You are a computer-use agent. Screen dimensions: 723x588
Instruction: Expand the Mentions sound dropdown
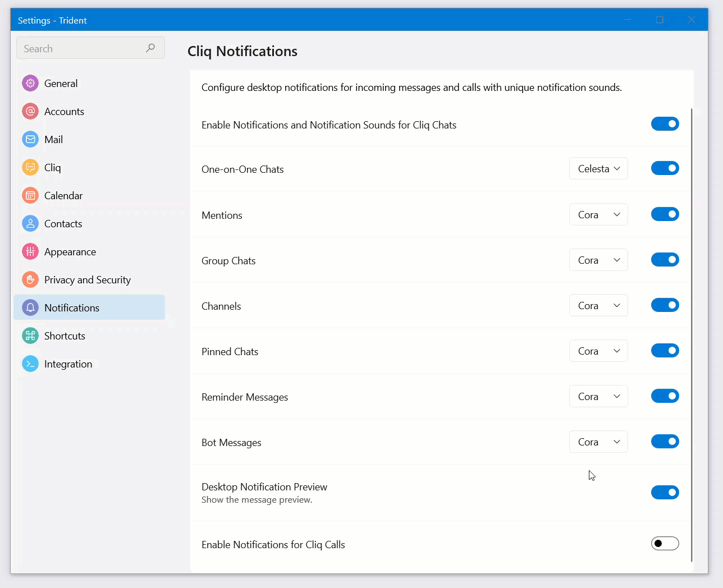[x=598, y=215]
